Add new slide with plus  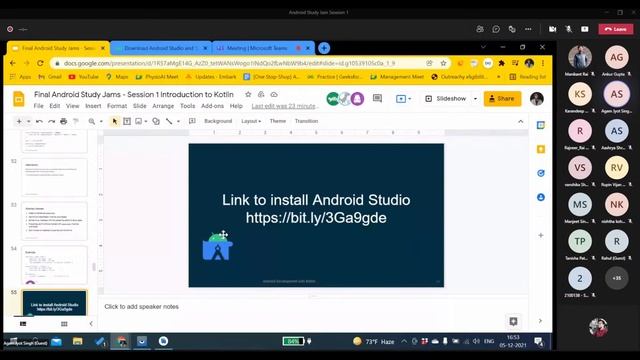tap(19, 121)
